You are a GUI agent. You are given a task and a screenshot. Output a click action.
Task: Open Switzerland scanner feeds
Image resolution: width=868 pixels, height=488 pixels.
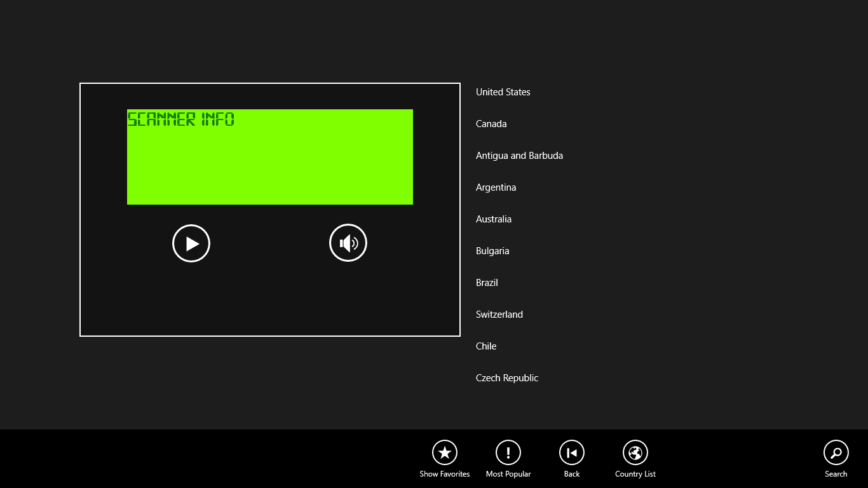[499, 315]
